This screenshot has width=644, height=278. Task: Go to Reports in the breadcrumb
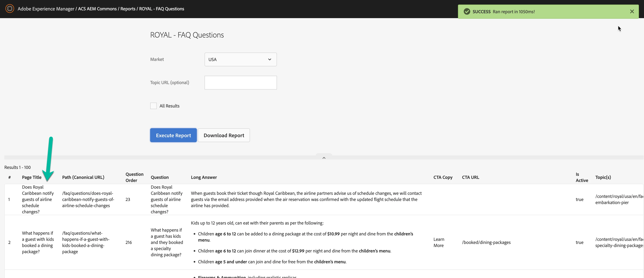[x=128, y=9]
